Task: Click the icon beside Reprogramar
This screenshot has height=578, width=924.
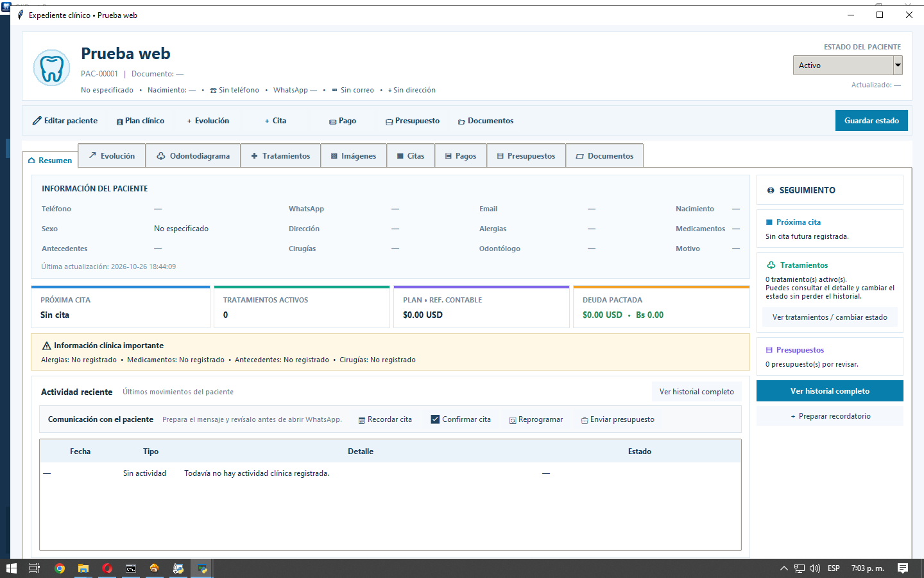Action: click(513, 420)
